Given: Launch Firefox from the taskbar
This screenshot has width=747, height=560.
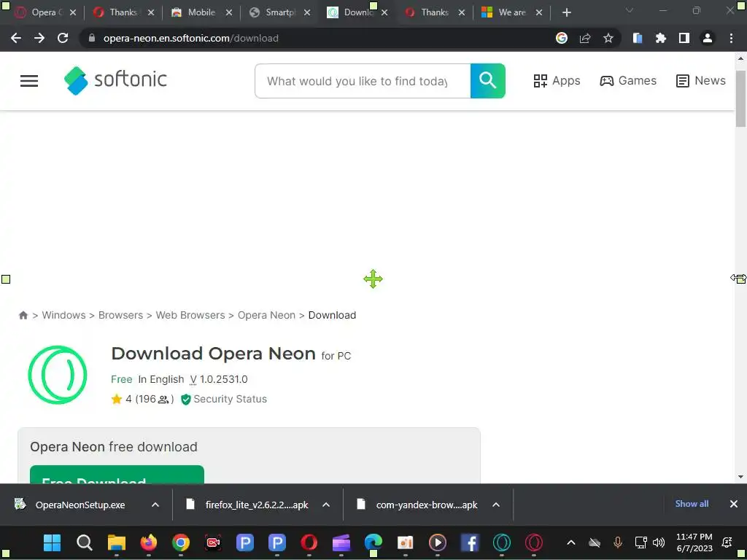Looking at the screenshot, I should coord(149,542).
